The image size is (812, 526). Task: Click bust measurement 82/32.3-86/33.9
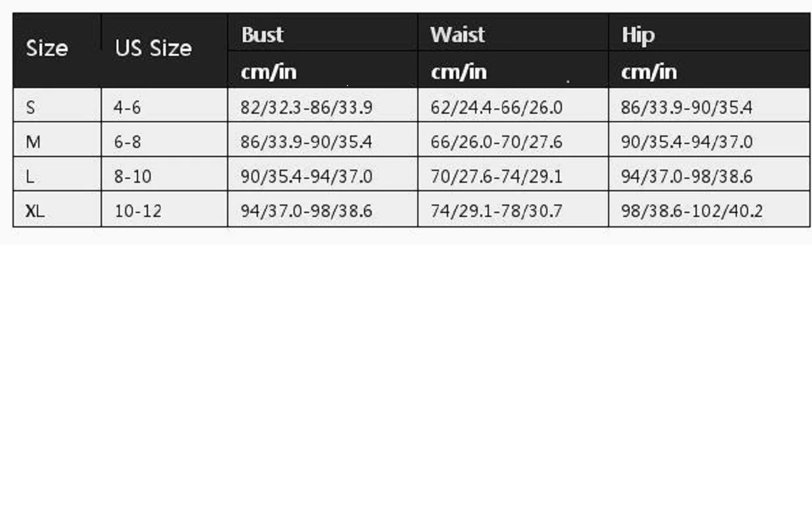click(307, 107)
